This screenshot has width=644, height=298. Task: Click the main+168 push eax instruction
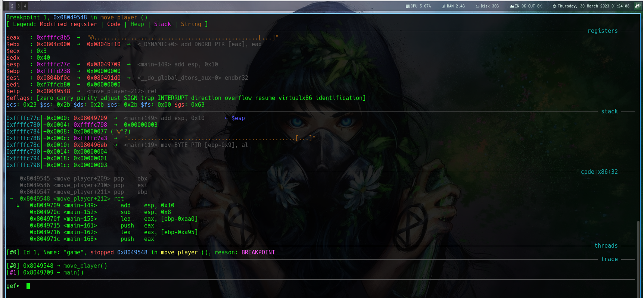(x=92, y=239)
